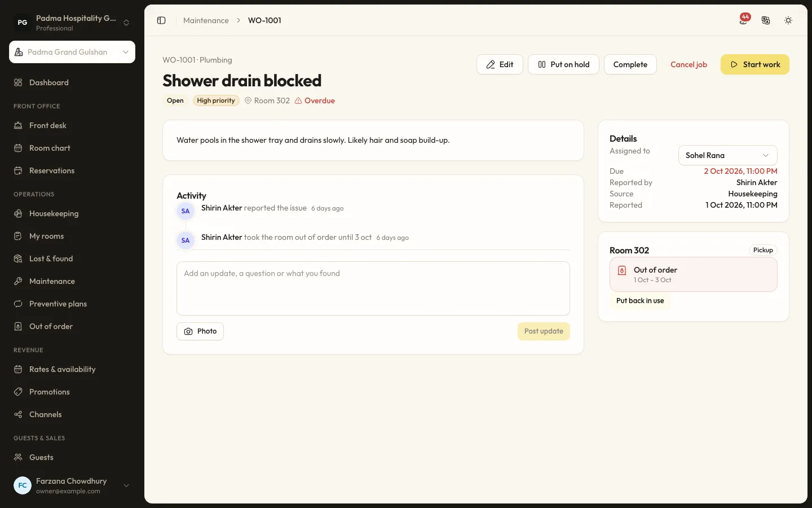Click the High priority badge
Viewport: 812px width, 508px height.
click(216, 100)
